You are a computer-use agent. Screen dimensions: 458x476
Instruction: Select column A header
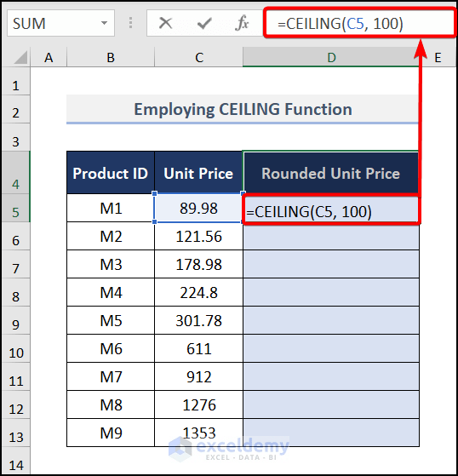(x=49, y=57)
